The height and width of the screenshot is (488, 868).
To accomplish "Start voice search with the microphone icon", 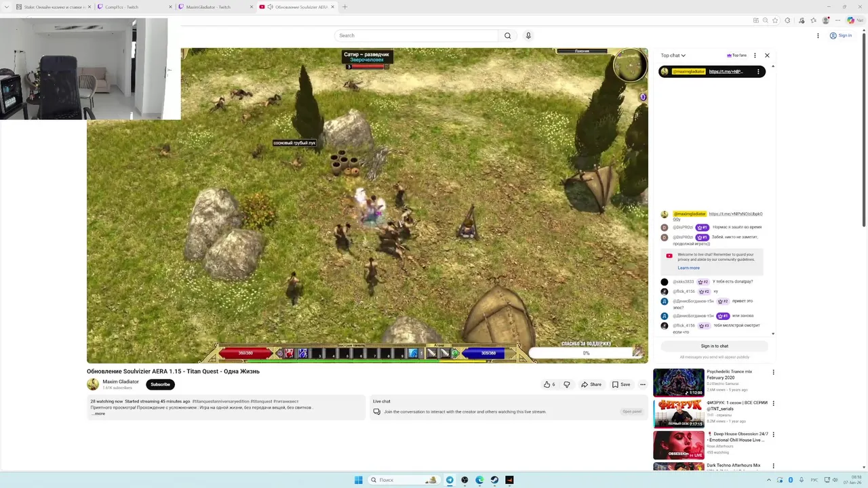I will coord(528,35).
